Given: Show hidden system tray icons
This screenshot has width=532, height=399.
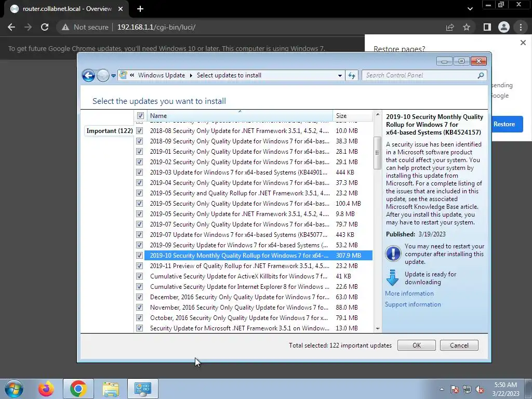Looking at the screenshot, I should click(x=442, y=389).
